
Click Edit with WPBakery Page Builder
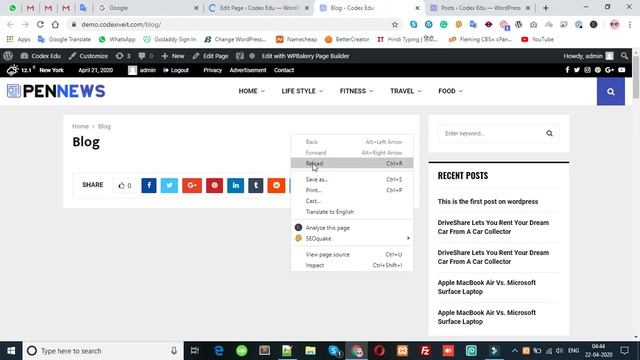click(x=305, y=56)
